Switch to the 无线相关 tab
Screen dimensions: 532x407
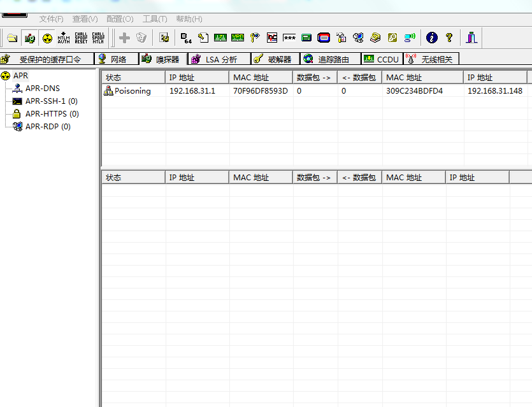click(431, 59)
